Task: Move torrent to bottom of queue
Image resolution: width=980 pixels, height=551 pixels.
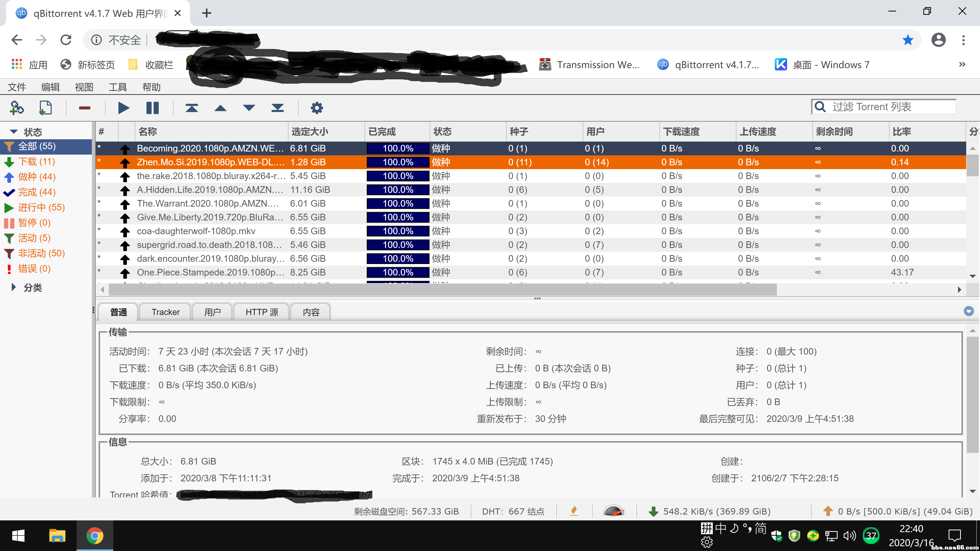Action: pyautogui.click(x=277, y=108)
